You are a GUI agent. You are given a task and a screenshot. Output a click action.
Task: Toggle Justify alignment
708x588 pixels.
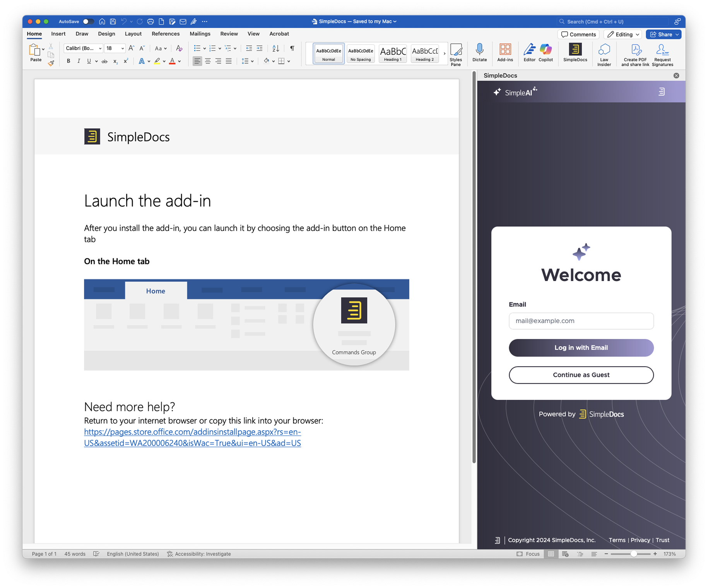tap(229, 61)
